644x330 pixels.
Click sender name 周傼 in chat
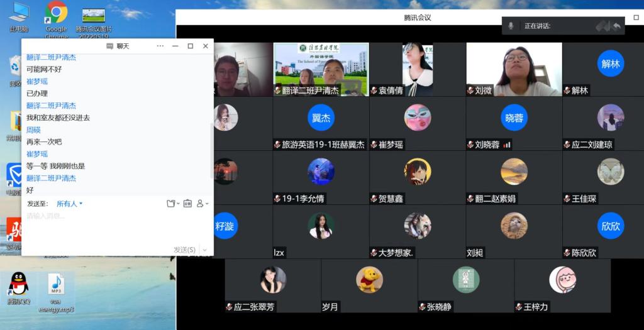[x=33, y=130]
